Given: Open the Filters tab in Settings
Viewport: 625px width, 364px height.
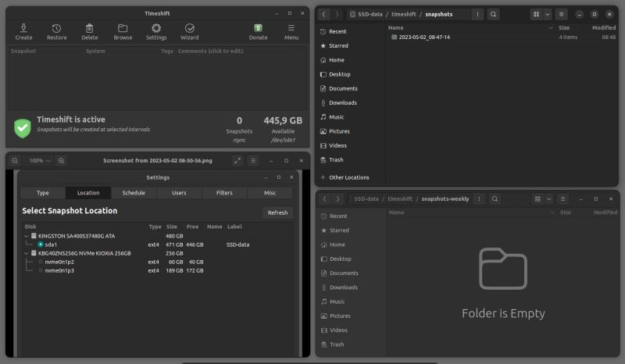Looking at the screenshot, I should point(224,193).
